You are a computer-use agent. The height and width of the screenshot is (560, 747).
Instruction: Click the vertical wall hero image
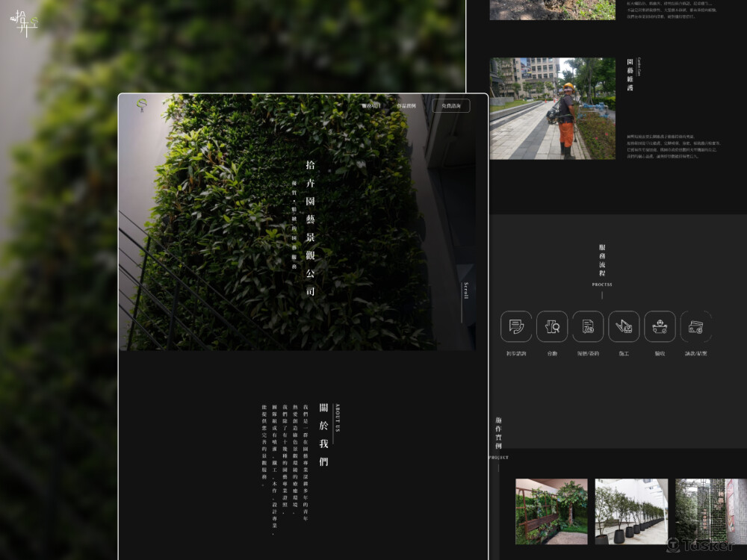coord(297,222)
